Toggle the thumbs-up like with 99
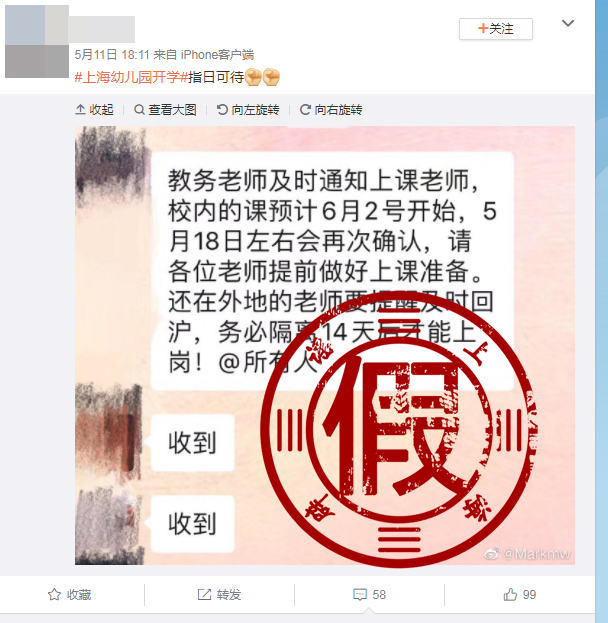This screenshot has height=623, width=608. [520, 594]
